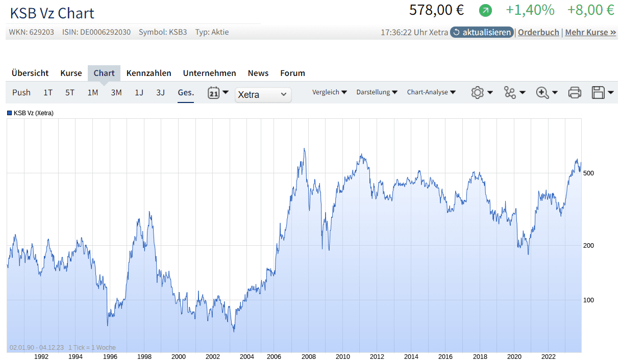Click the 200 price axis label

click(588, 245)
